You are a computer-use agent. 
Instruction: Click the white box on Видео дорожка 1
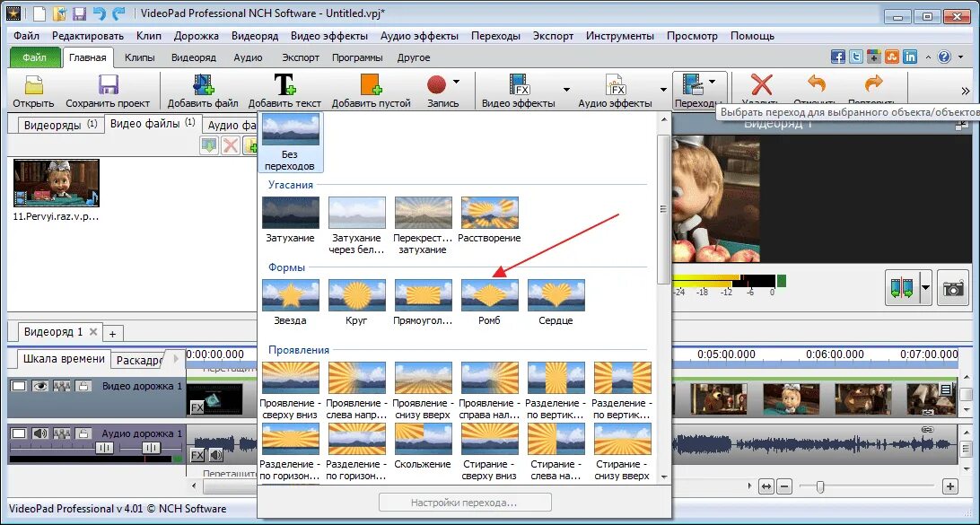coord(19,386)
